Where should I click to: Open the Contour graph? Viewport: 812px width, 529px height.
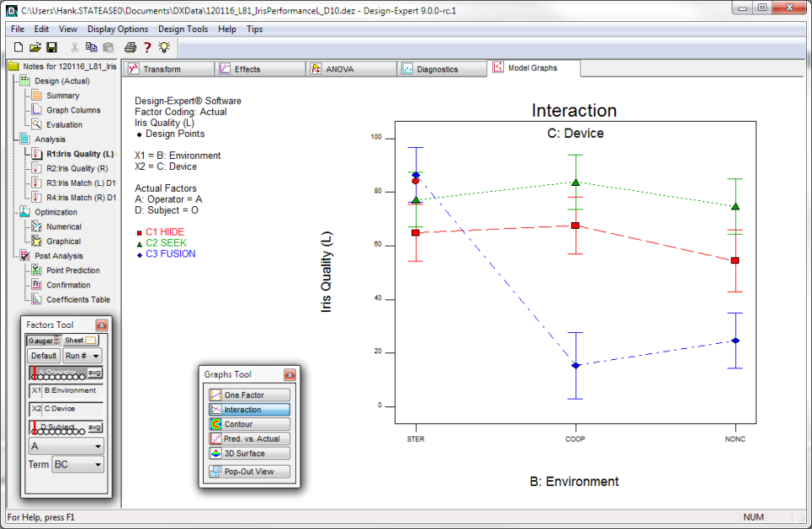coord(249,424)
